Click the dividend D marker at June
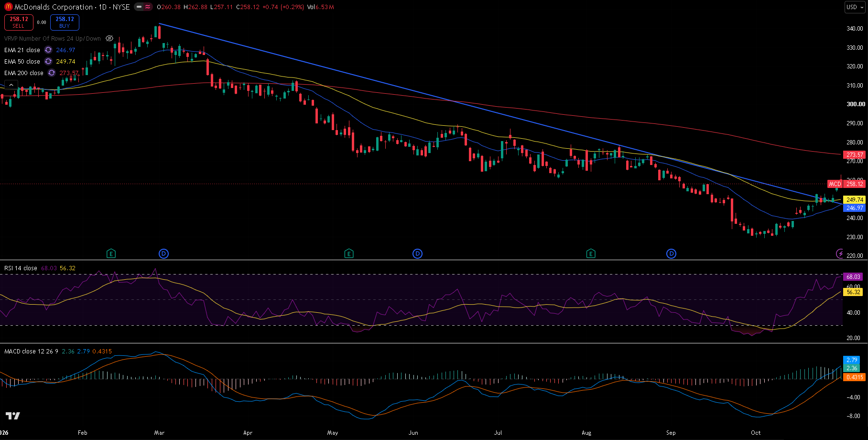 click(417, 253)
